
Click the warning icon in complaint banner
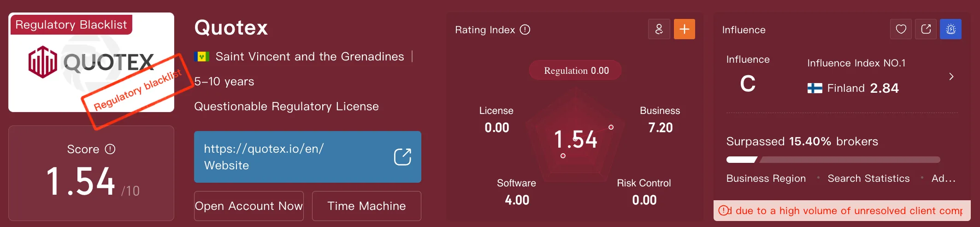pos(724,210)
